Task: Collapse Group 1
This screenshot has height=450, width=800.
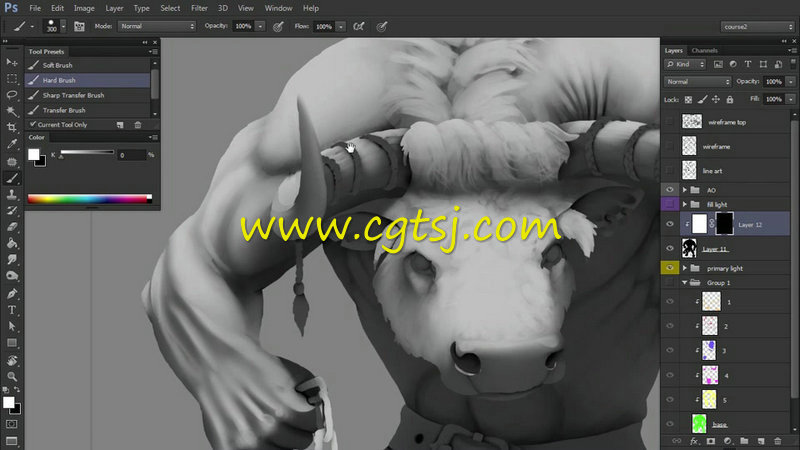Action: [x=685, y=283]
